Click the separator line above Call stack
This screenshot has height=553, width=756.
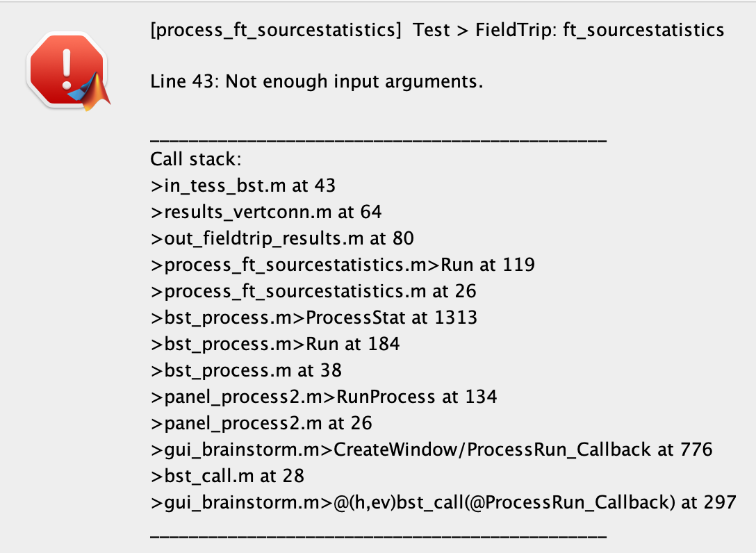point(379,140)
